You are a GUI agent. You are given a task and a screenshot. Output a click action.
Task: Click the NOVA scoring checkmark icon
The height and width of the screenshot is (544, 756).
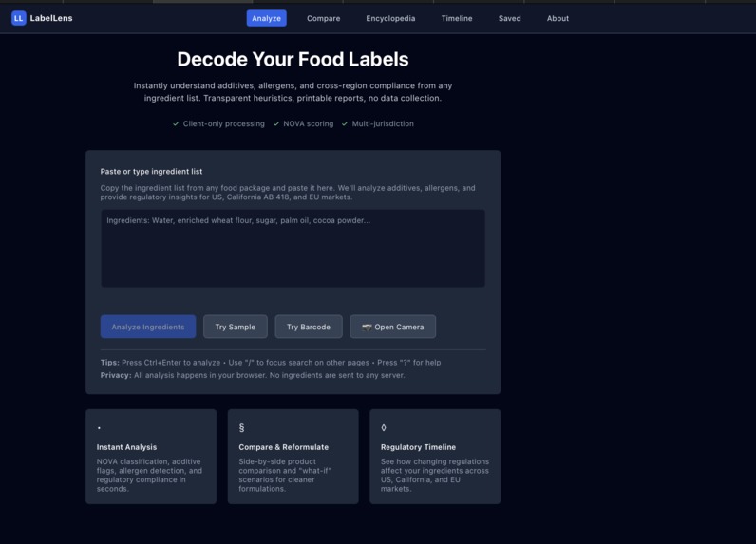click(276, 123)
